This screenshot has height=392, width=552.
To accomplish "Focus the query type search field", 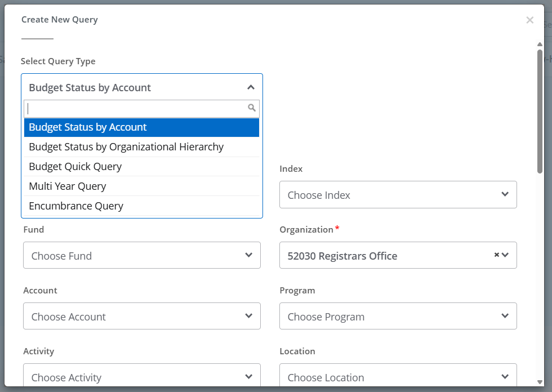I will pyautogui.click(x=135, y=108).
